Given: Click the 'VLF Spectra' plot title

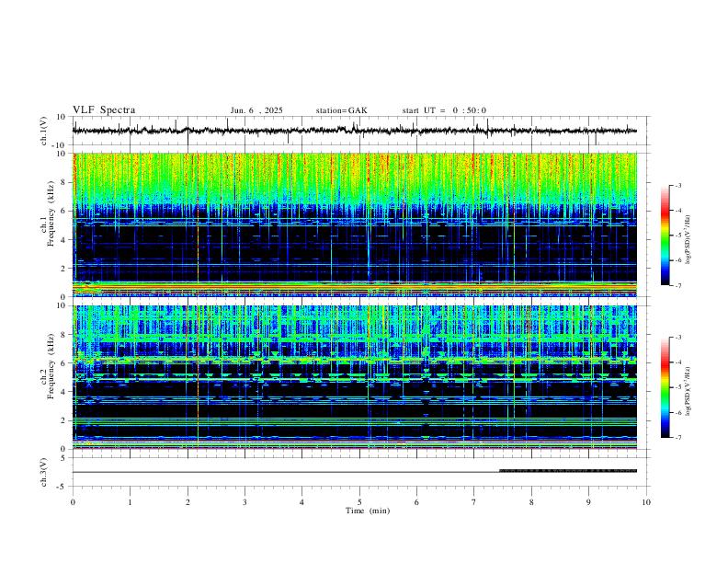Looking at the screenshot, I should (x=104, y=110).
